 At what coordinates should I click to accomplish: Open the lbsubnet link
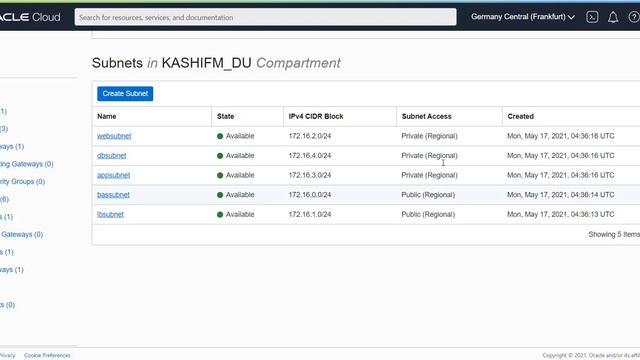pyautogui.click(x=110, y=214)
